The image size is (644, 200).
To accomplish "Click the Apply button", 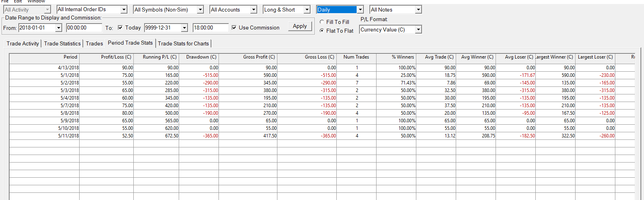I will [300, 26].
